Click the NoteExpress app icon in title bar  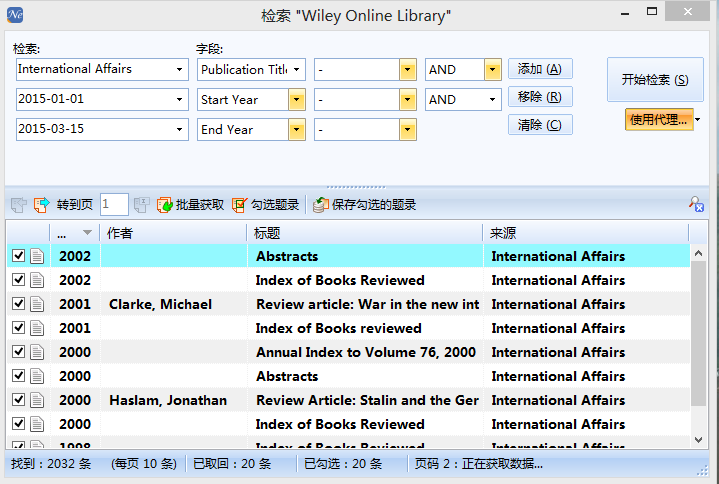(x=15, y=15)
